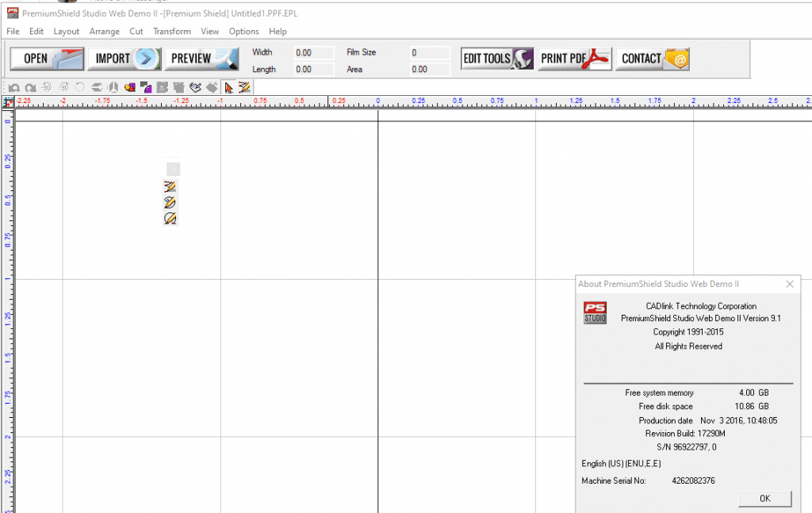Screen dimensions: 812x513
Task: Click the OPEN button
Action: click(x=47, y=59)
